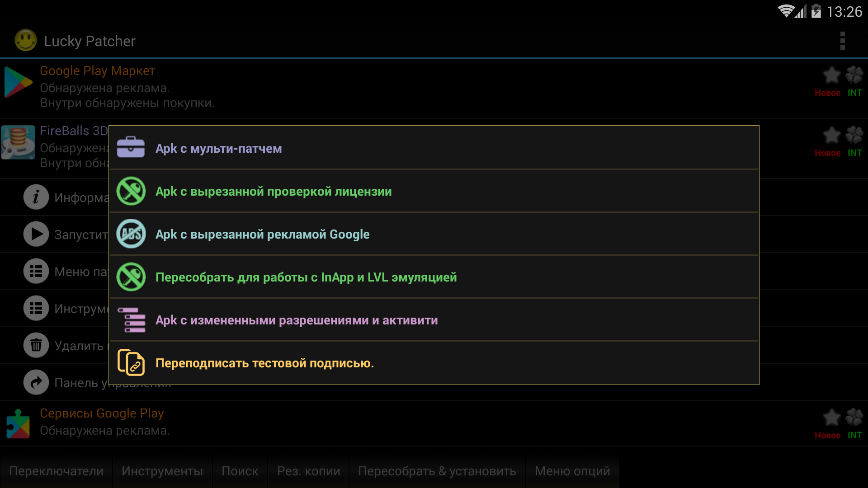Tap the info 'i' icon for Информация

(x=36, y=197)
